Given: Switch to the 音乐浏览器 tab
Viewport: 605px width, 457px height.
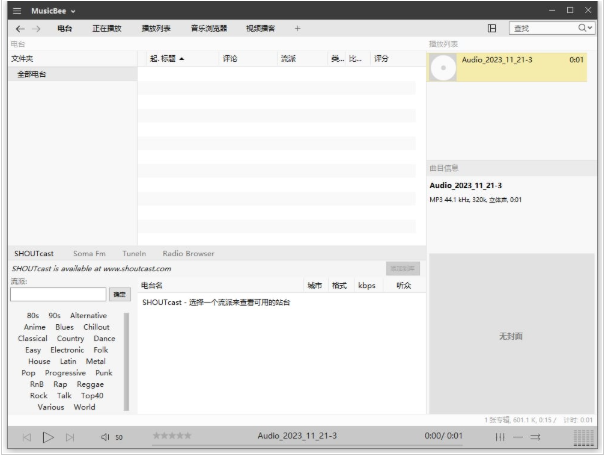Looking at the screenshot, I should coord(209,29).
